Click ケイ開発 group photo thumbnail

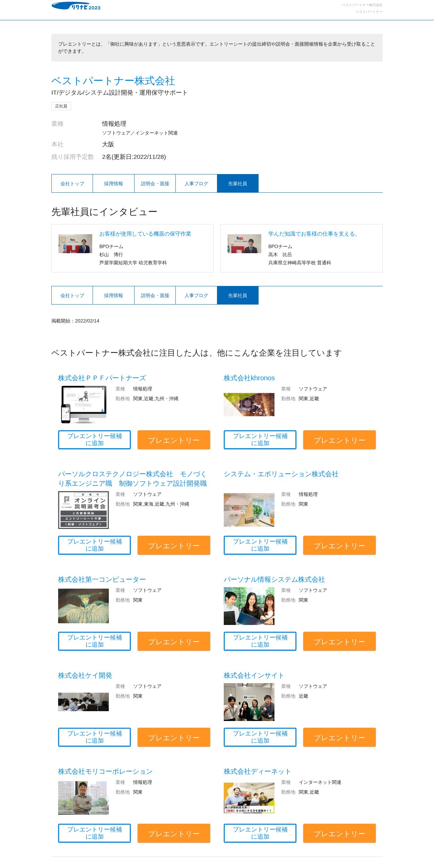click(83, 702)
